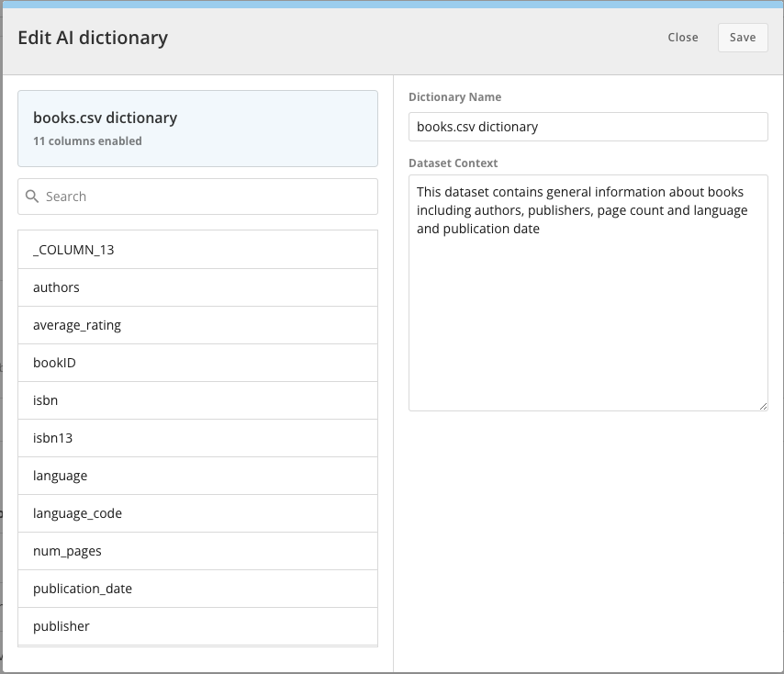Open the authors column entry
The height and width of the screenshot is (674, 784).
coord(197,287)
